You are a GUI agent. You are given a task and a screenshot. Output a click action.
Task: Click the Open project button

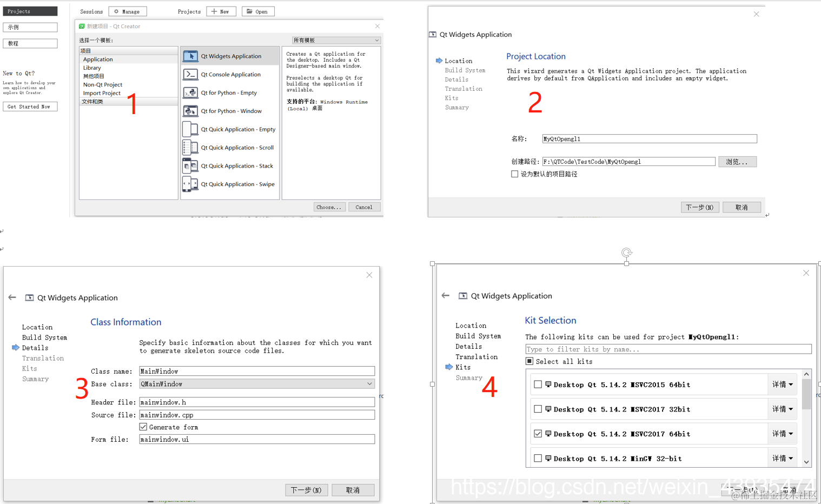point(258,11)
